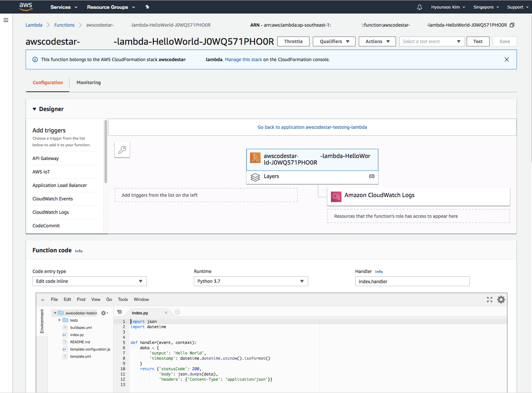Click the pin shortcut icon in navbar
Screen dimensions: 532x393
(x=147, y=7)
